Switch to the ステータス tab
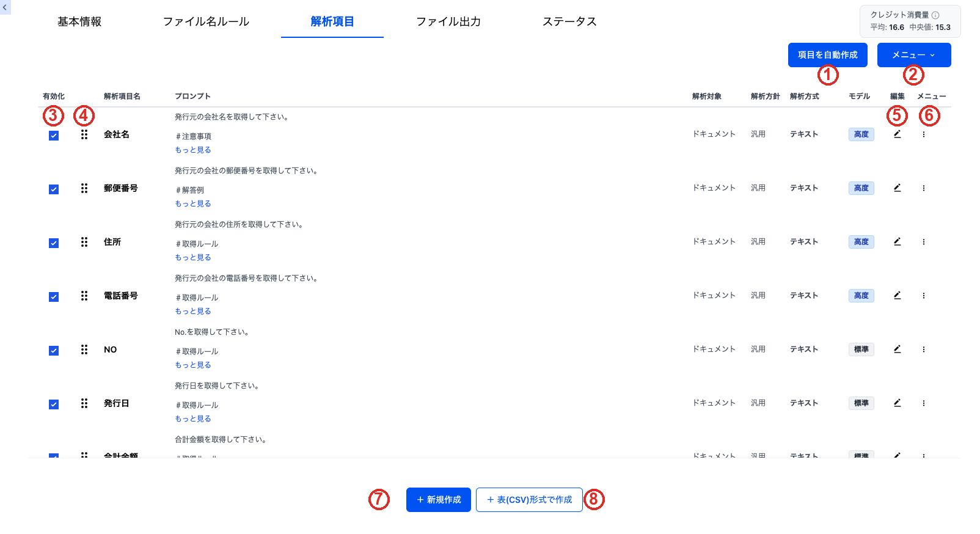Viewport: 980px width, 534px height. (x=569, y=21)
